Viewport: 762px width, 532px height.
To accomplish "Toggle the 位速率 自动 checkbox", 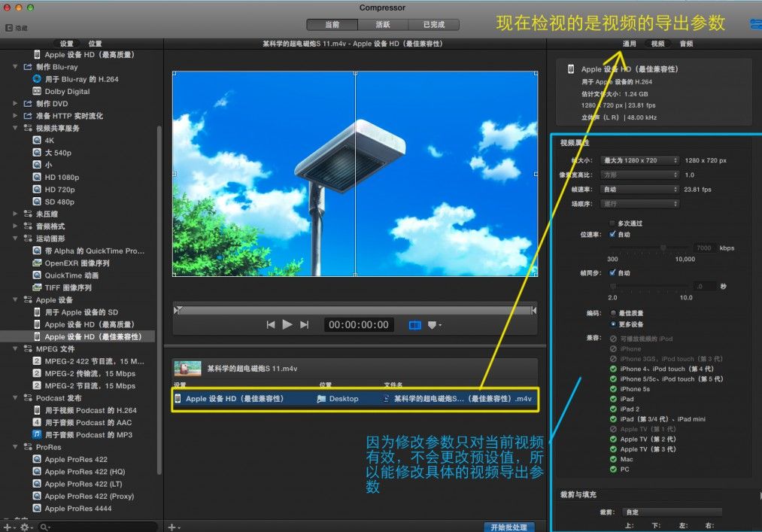I will click(x=612, y=234).
